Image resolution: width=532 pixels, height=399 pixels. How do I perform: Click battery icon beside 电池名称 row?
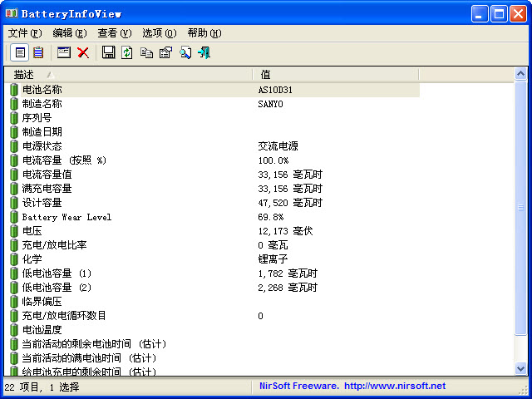pyautogui.click(x=14, y=90)
